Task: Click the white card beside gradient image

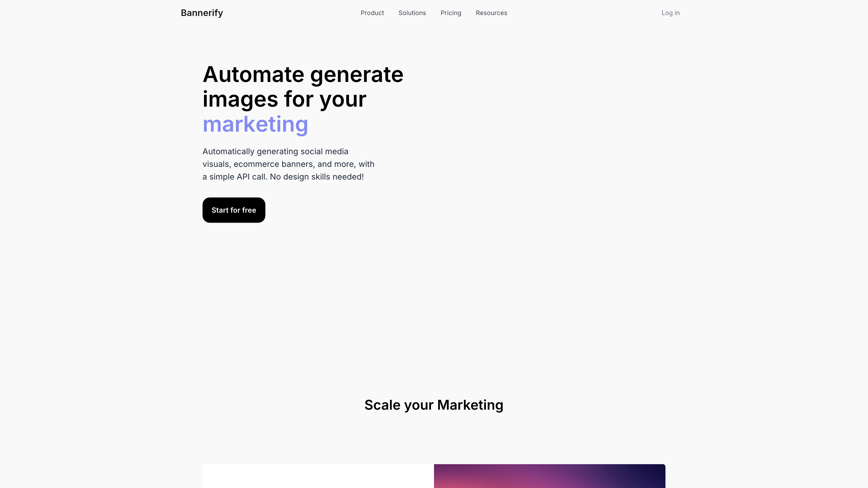Action: [x=318, y=476]
